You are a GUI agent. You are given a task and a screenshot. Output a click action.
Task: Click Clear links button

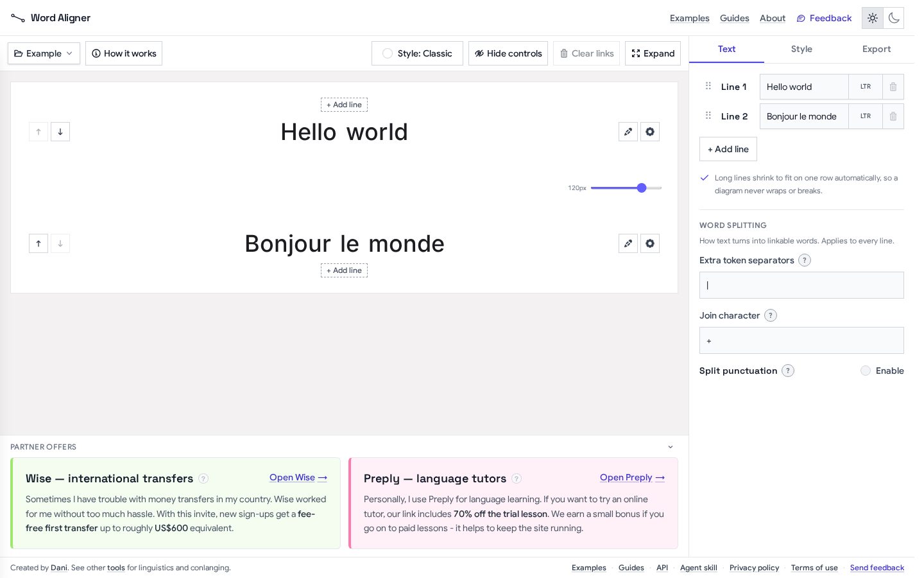(x=586, y=53)
